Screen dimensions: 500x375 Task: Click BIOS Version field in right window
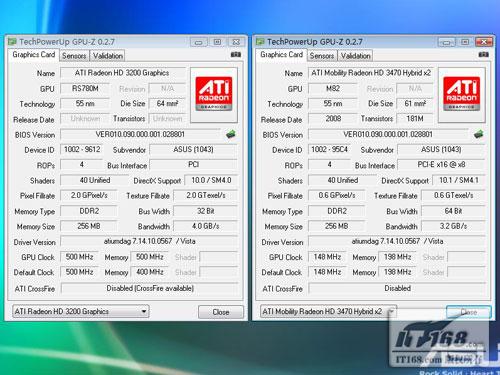coord(388,134)
